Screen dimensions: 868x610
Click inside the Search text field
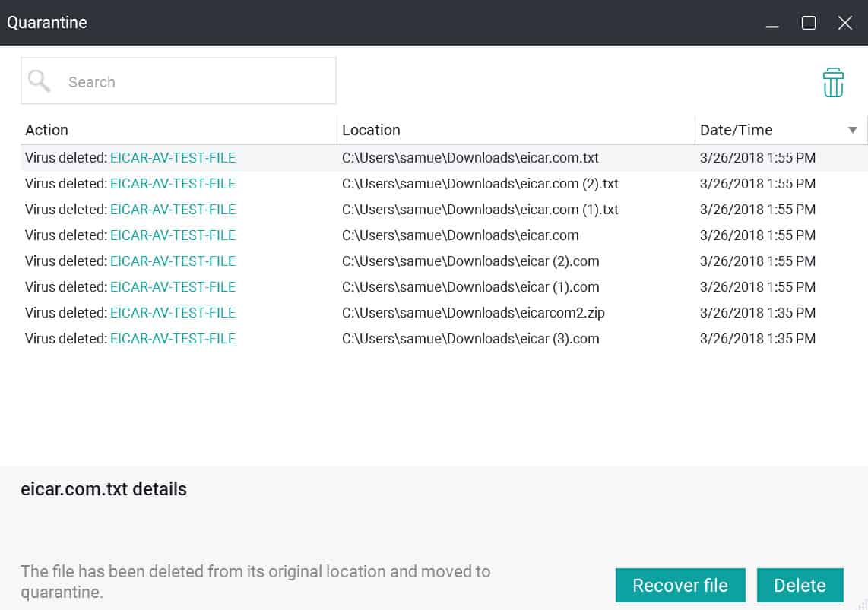coord(179,81)
